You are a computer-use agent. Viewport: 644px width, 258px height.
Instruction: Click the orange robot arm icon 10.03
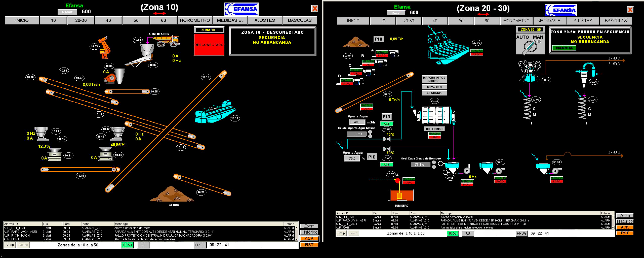[x=105, y=47]
